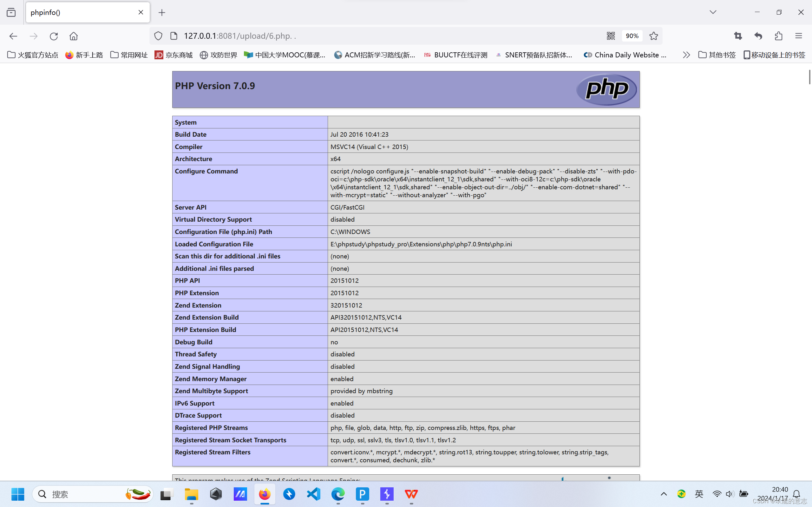Open Firefox from the taskbar

click(265, 494)
